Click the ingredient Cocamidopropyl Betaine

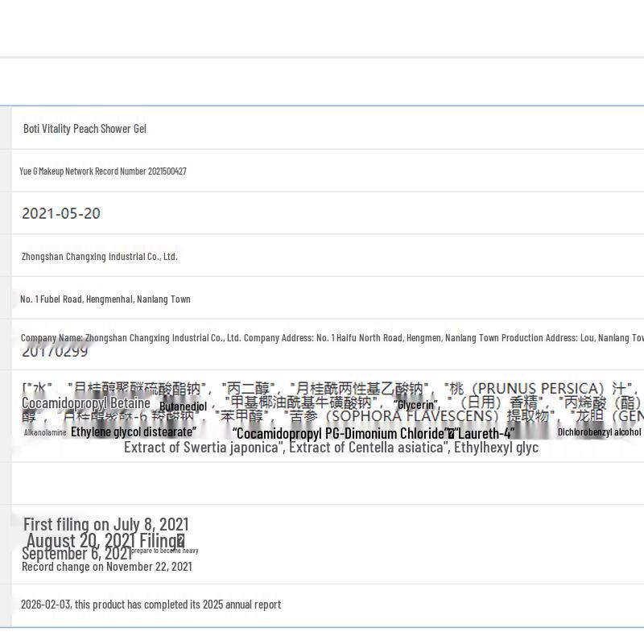point(86,403)
